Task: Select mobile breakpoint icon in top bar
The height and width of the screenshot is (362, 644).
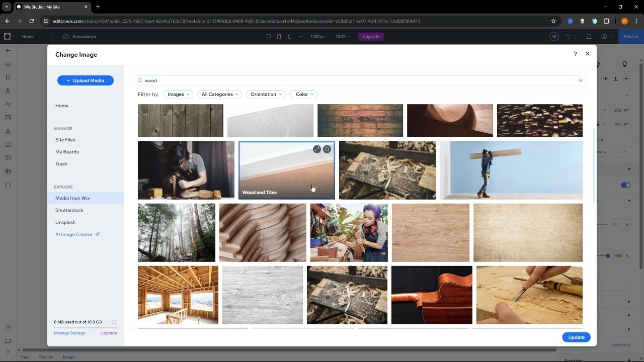Action: point(290,36)
